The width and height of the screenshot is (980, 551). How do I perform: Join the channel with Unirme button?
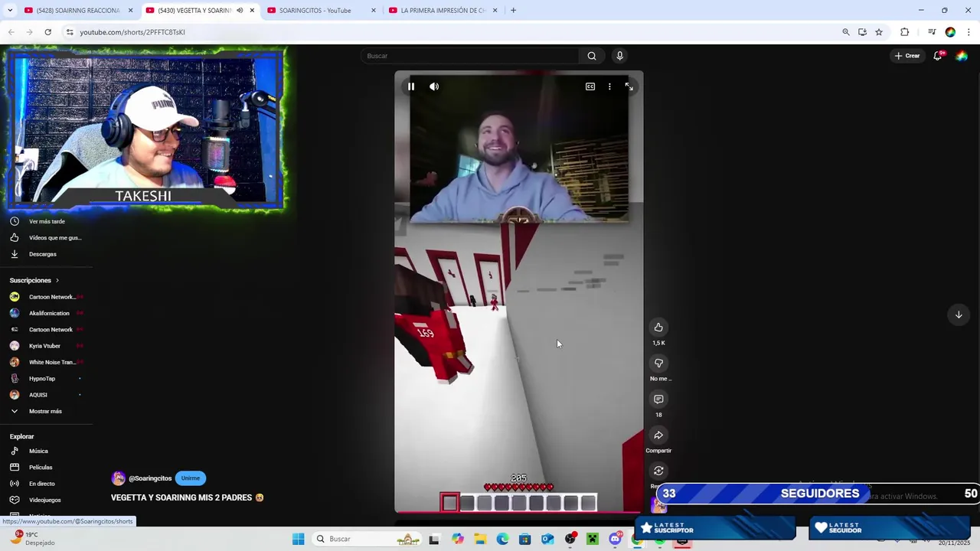[x=191, y=478]
